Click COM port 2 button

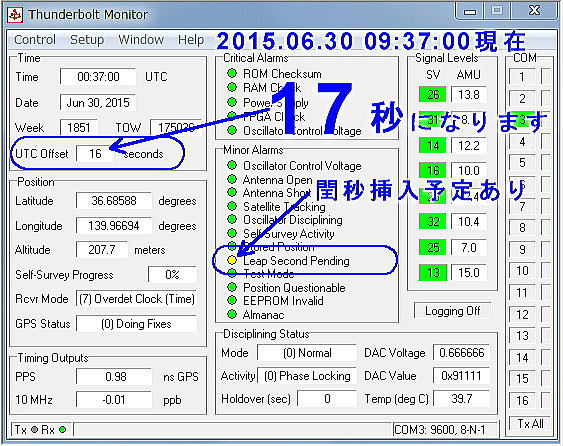522,98
